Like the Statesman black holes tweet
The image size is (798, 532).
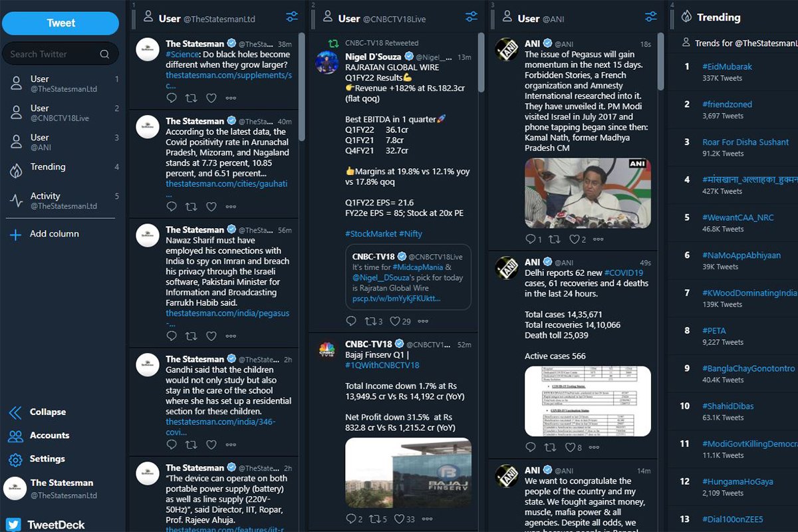pos(211,98)
